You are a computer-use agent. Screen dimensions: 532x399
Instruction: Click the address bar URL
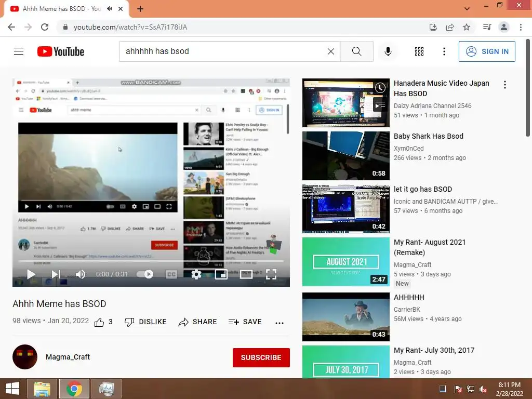pos(130,27)
